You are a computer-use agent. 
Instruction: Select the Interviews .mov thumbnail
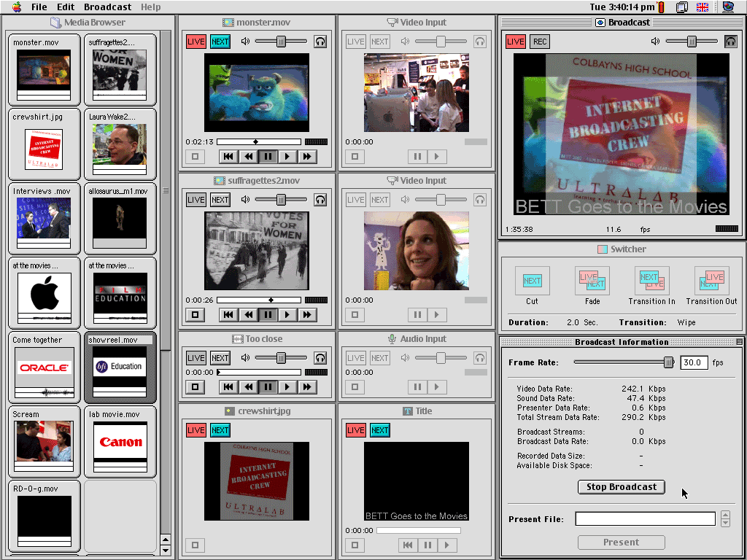tap(44, 219)
